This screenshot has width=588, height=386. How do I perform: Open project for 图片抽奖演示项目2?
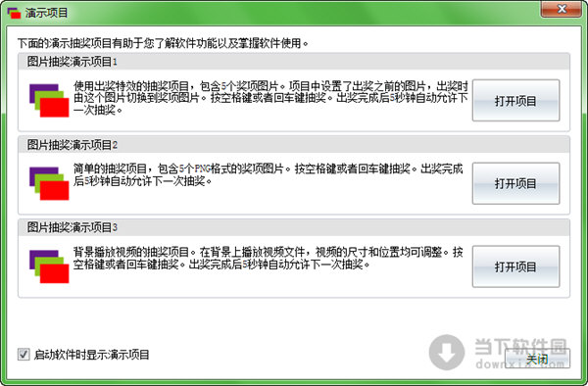[515, 183]
